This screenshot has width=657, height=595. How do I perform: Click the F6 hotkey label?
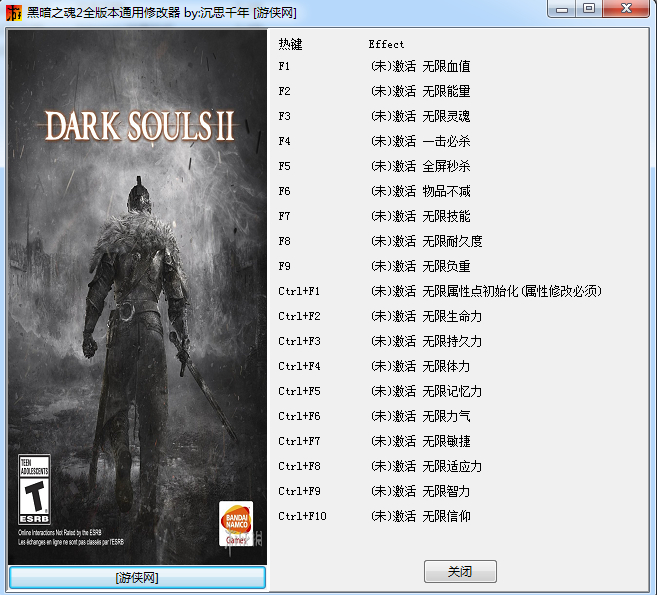(x=284, y=191)
